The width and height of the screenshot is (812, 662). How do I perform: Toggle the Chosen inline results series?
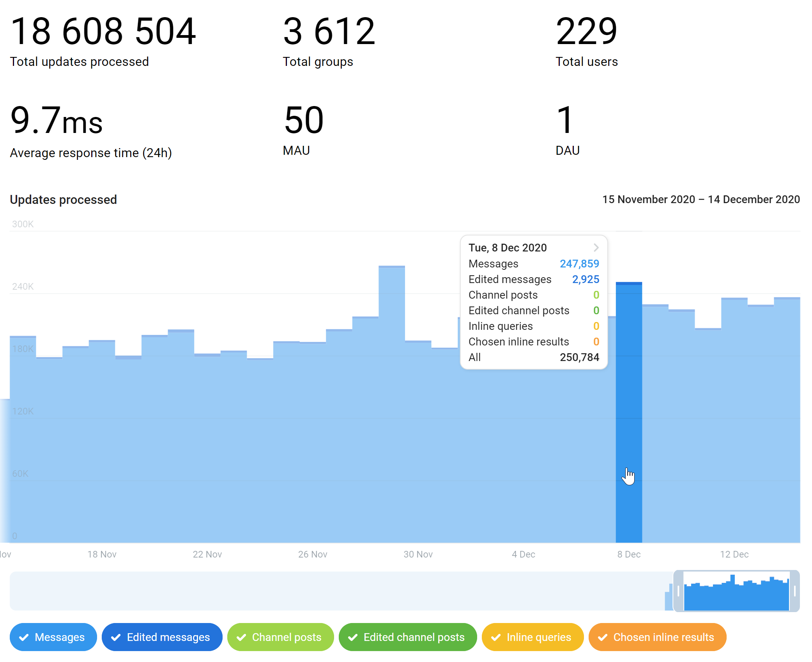click(657, 637)
